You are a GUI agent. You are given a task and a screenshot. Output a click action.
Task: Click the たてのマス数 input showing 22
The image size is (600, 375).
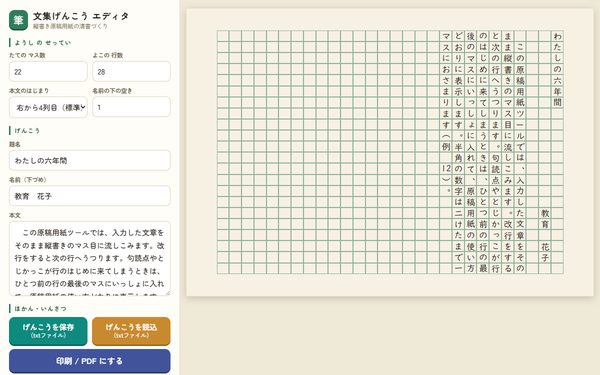pos(48,72)
